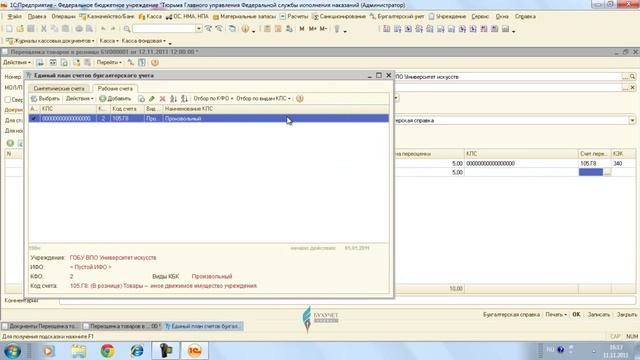Image resolution: width=640 pixels, height=360 pixels.
Task: Open Отбор по видам КПС filter dropdown
Action: pos(263,99)
